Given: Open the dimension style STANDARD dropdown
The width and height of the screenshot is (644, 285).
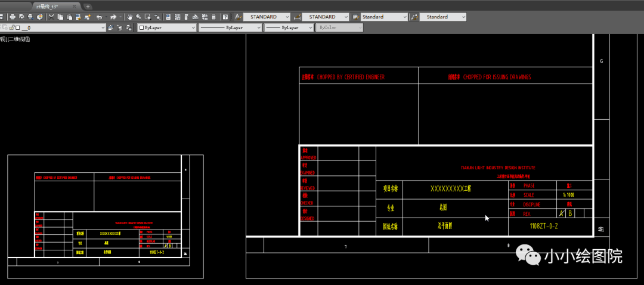Looking at the screenshot, I should coord(326,17).
